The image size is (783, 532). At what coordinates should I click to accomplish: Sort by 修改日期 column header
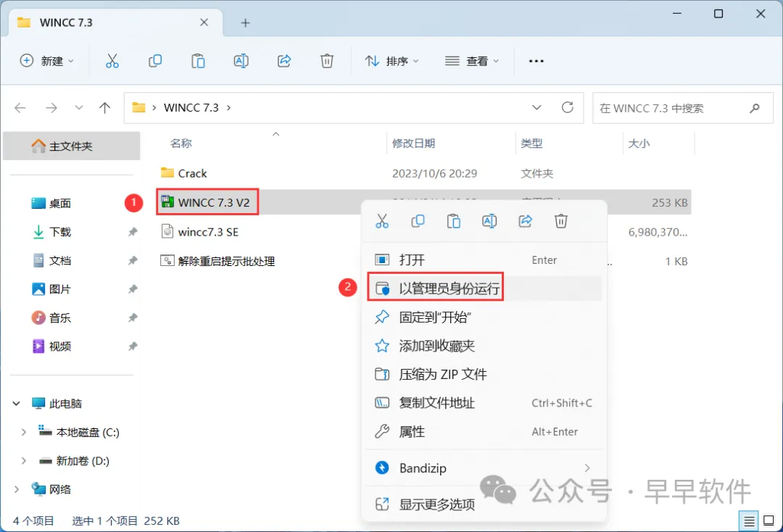click(413, 144)
